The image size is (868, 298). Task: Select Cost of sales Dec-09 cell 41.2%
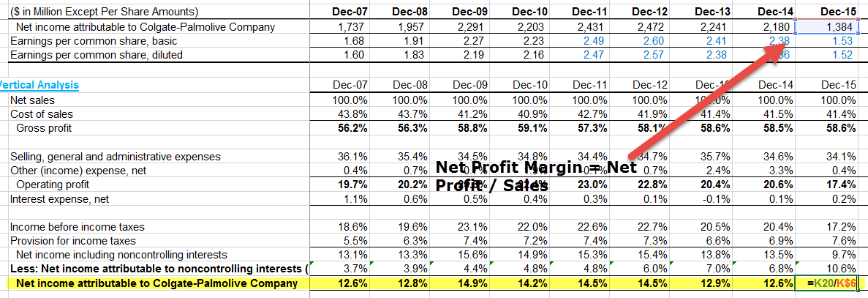pyautogui.click(x=461, y=114)
